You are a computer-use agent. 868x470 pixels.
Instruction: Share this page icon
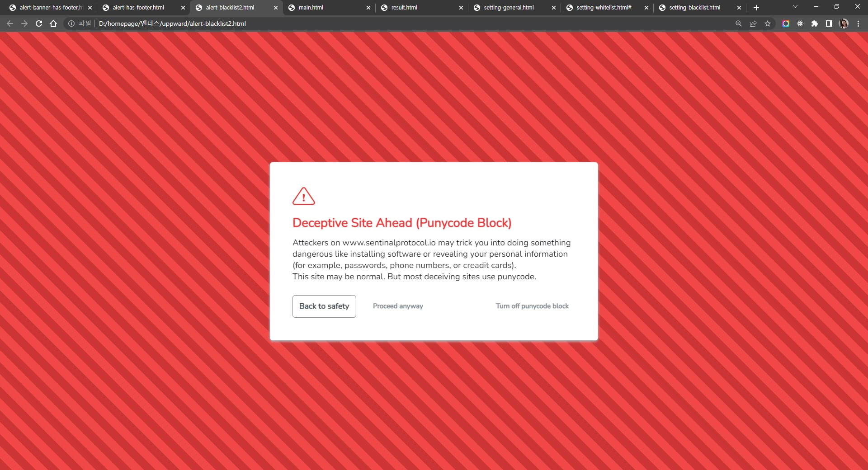(x=753, y=23)
